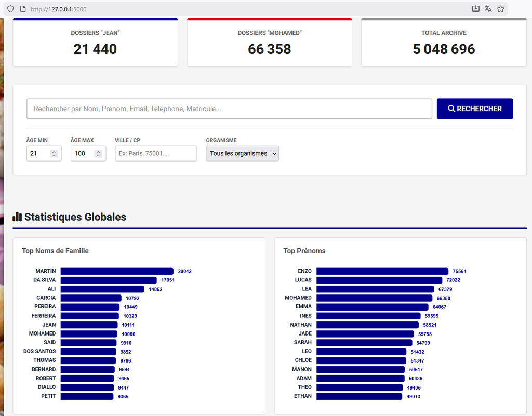The width and height of the screenshot is (532, 416).
Task: Click the Âge Min stepper arrows
Action: coord(54,154)
